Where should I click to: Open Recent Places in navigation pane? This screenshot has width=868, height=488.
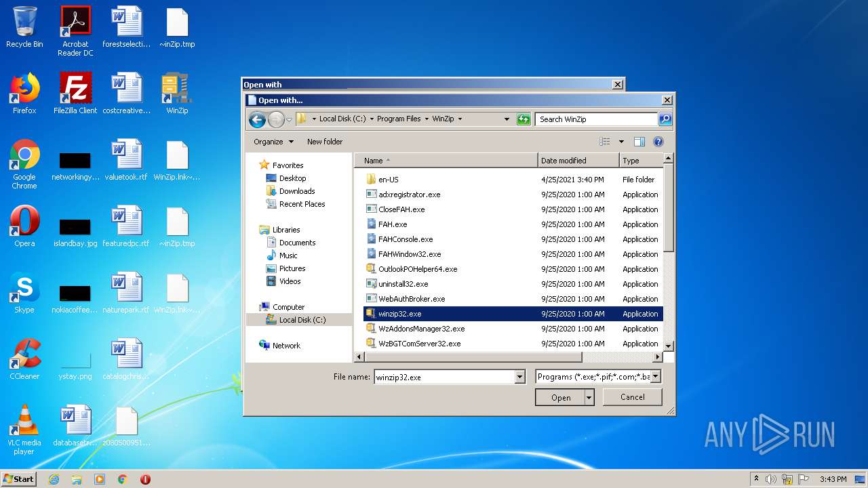tap(302, 204)
